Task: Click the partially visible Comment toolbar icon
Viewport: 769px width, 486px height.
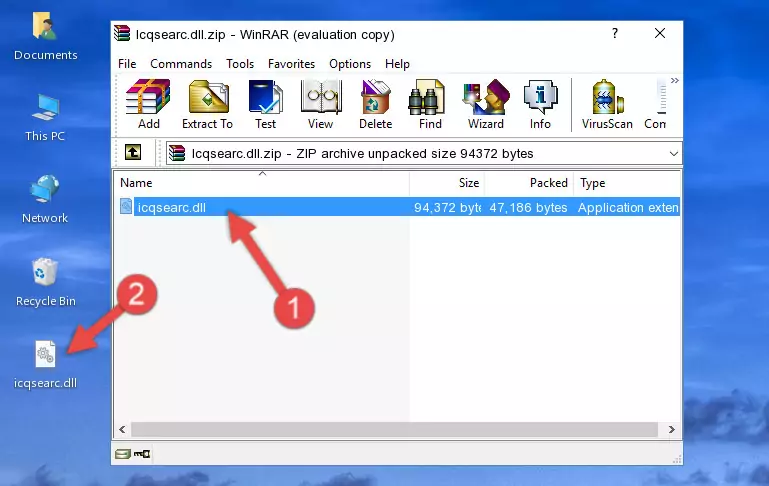Action: 656,104
